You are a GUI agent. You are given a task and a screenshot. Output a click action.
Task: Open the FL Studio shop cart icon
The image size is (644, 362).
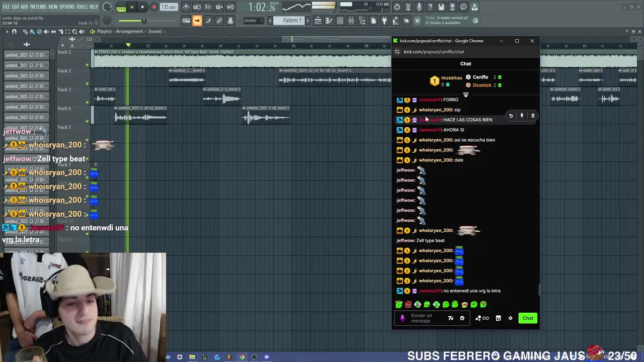pyautogui.click(x=417, y=21)
